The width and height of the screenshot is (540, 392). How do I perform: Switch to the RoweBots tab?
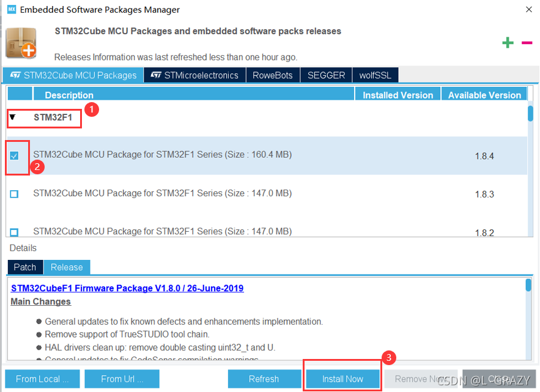tap(273, 75)
